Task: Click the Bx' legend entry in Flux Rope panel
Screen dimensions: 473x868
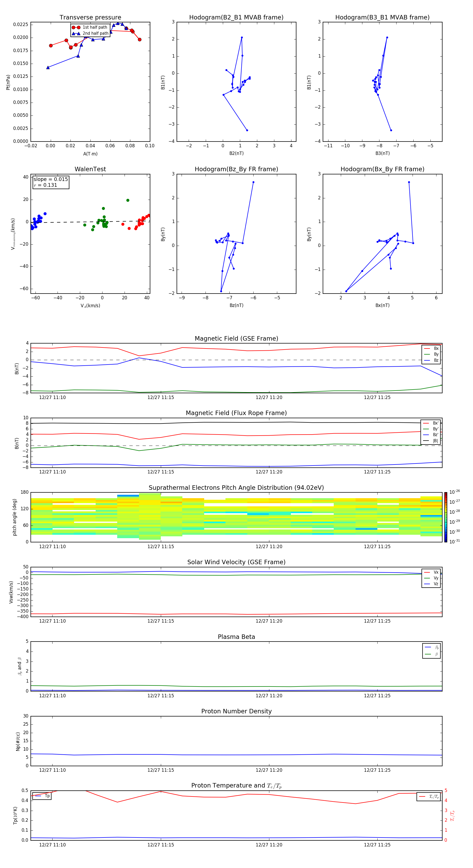Action: (x=431, y=423)
